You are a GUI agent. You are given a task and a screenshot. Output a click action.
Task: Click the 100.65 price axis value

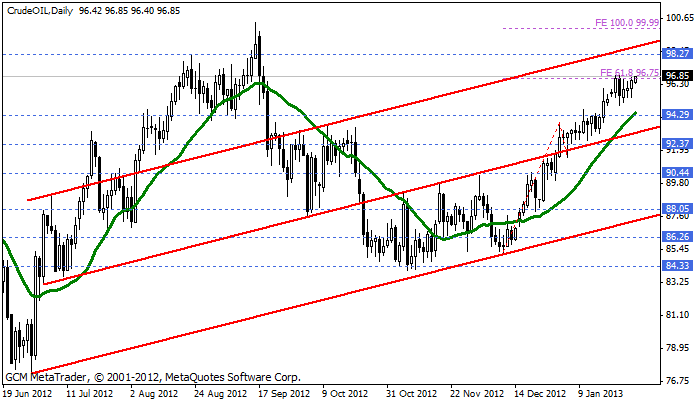[x=677, y=18]
